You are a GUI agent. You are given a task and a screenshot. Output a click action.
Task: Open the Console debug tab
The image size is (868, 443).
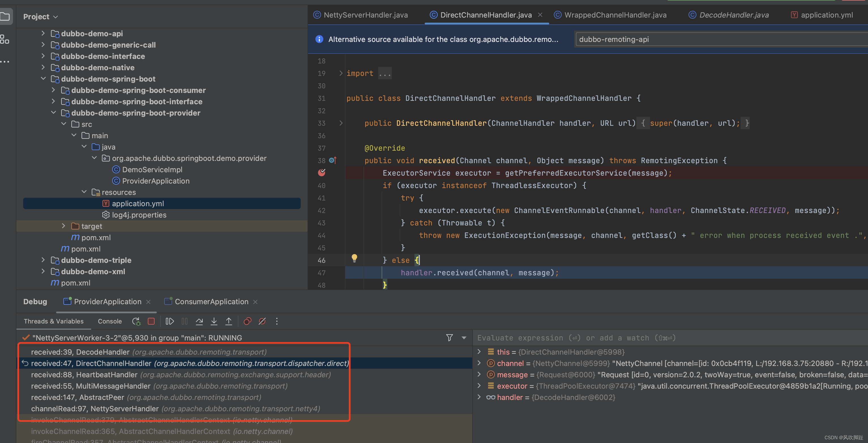(x=110, y=321)
